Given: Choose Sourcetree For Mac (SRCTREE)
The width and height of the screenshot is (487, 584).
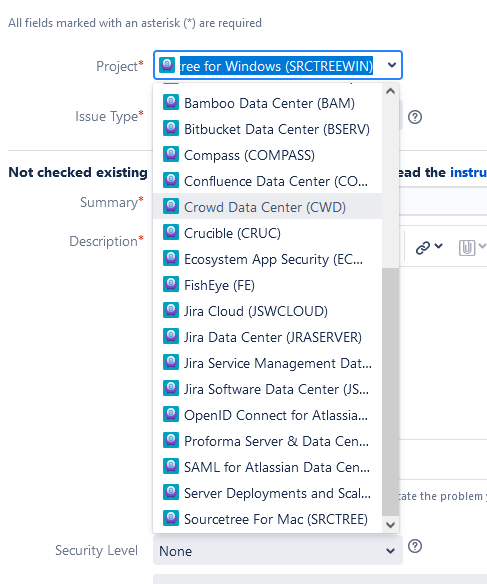Looking at the screenshot, I should point(267,519).
